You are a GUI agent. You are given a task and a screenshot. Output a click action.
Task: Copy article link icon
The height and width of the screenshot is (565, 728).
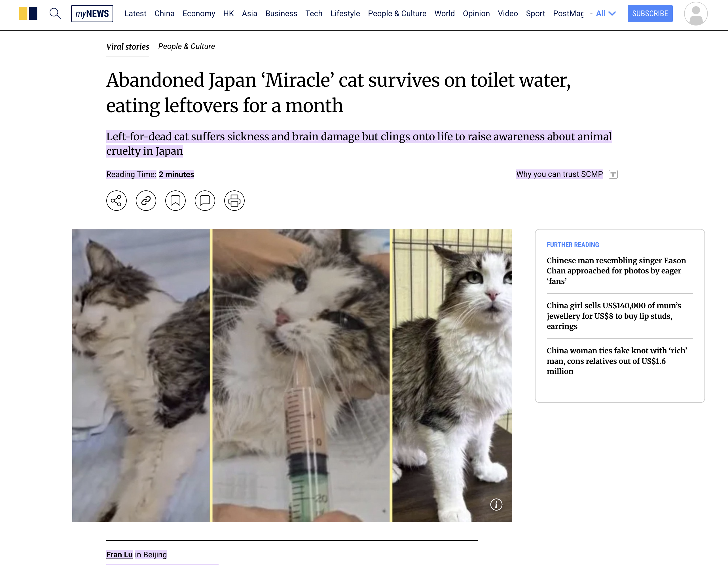(146, 201)
